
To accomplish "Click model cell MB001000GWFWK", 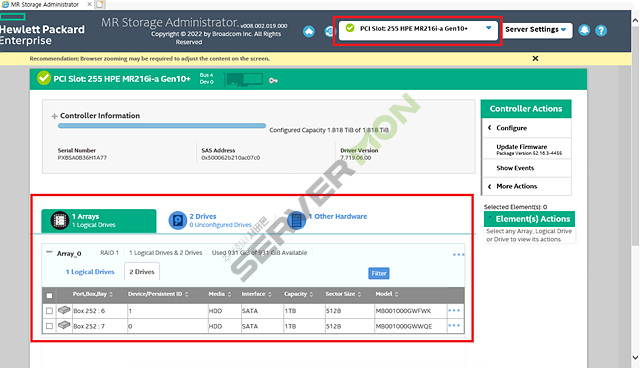I will click(x=403, y=311).
